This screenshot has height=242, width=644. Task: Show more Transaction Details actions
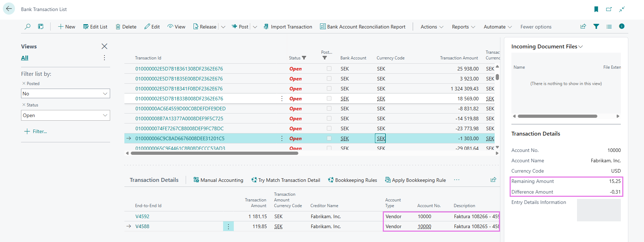457,180
